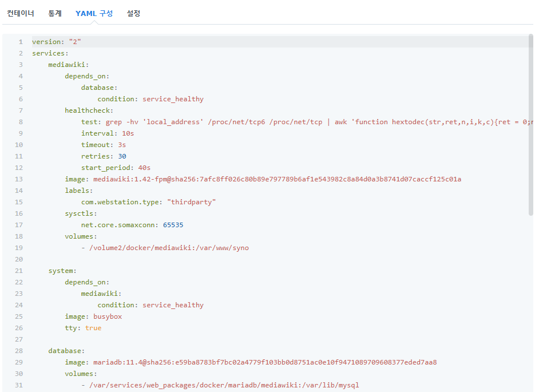Screen dimensions: 539x392
Task: Click the timeout: 3s line
Action: click(104, 145)
